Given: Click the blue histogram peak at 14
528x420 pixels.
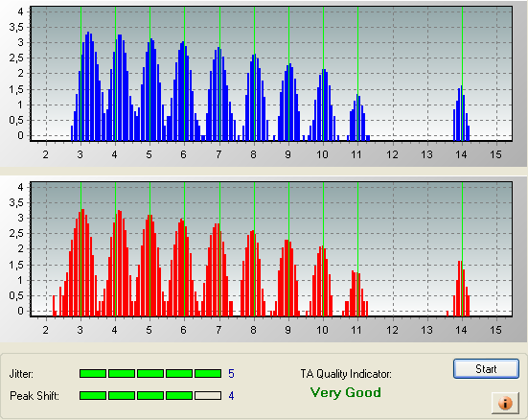Looking at the screenshot, I should click(461, 113).
